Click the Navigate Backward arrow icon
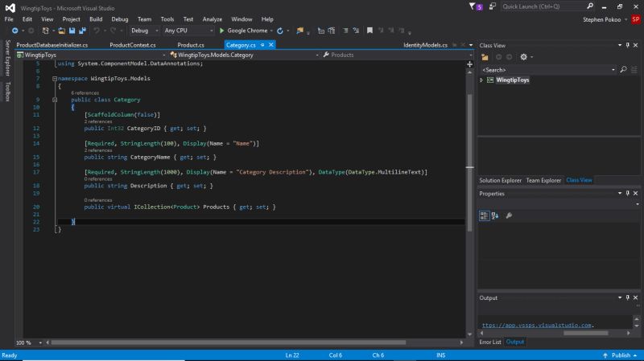Viewport: 644px width, 361px height. 14,31
